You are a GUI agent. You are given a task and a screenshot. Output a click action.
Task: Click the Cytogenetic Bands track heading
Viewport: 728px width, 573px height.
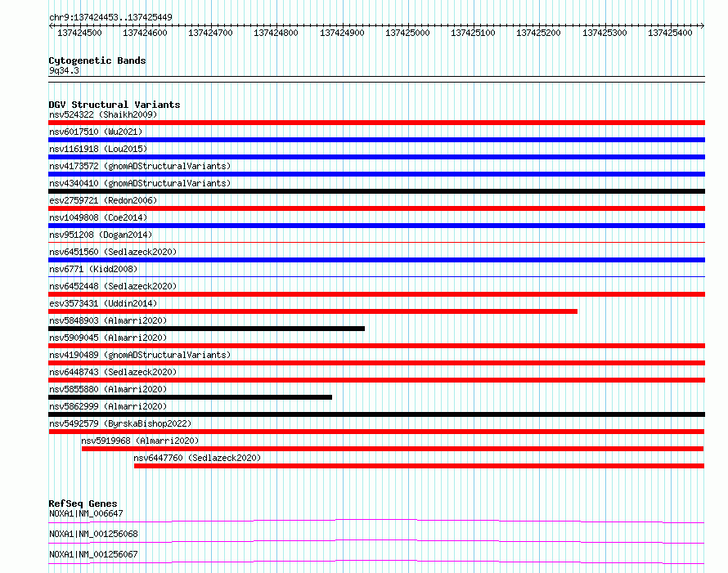tap(97, 60)
